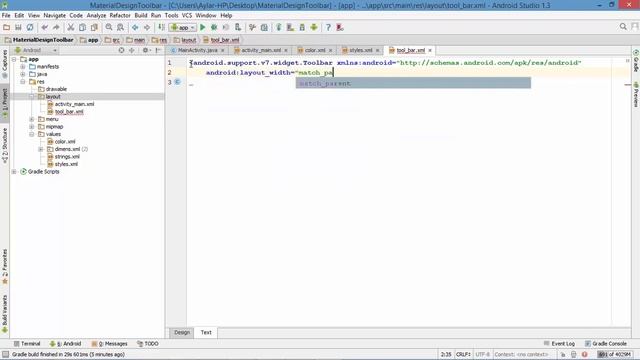The width and height of the screenshot is (640, 360).
Task: Click the Undo arrow icon
Action: 44,27
